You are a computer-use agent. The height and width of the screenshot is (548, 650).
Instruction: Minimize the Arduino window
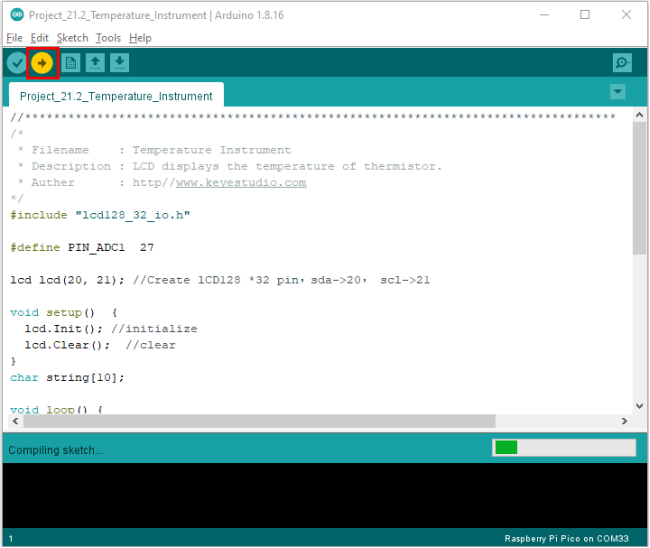[x=544, y=15]
